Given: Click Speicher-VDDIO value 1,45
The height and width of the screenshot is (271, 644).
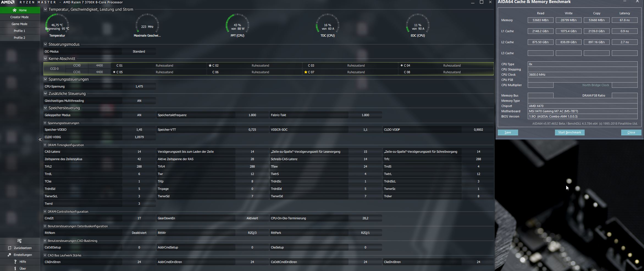Looking at the screenshot, I should [139, 130].
